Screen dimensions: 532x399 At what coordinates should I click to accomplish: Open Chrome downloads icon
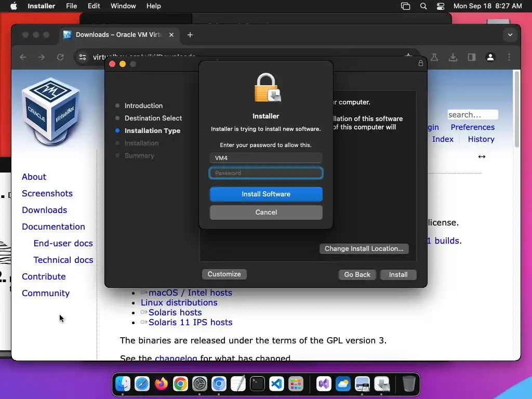point(453,57)
